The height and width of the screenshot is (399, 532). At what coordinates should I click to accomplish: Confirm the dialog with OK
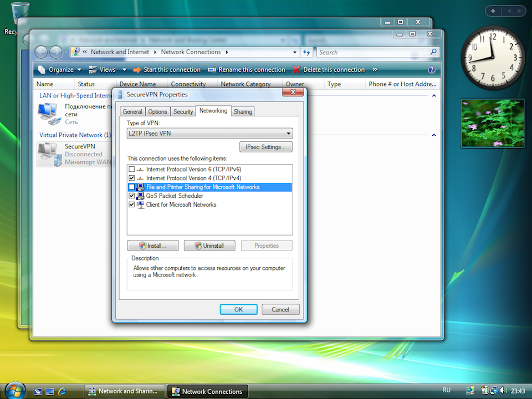238,309
